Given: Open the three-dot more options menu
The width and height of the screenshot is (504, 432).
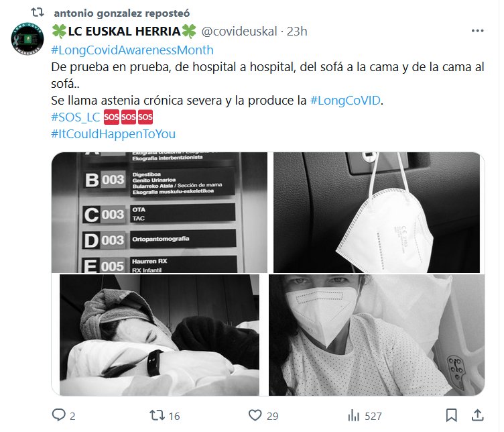Looking at the screenshot, I should pyautogui.click(x=477, y=31).
